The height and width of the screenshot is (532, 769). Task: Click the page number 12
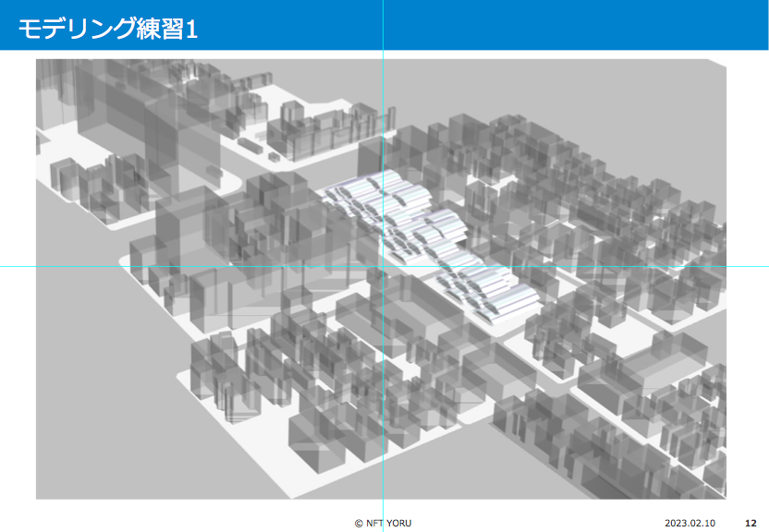pyautogui.click(x=751, y=523)
